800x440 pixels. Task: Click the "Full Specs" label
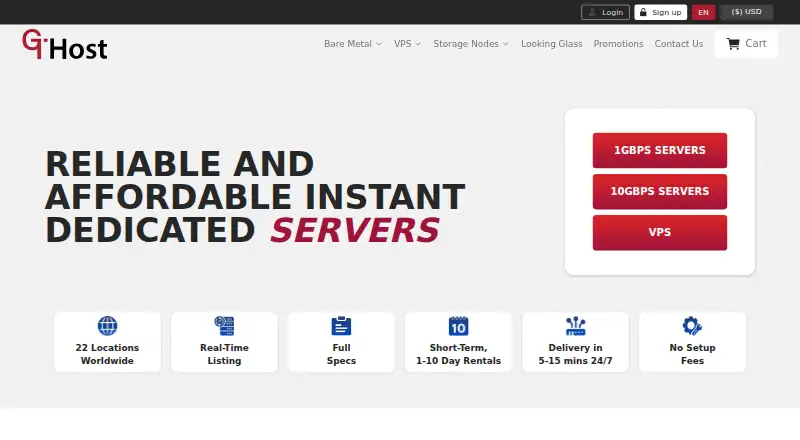click(341, 354)
